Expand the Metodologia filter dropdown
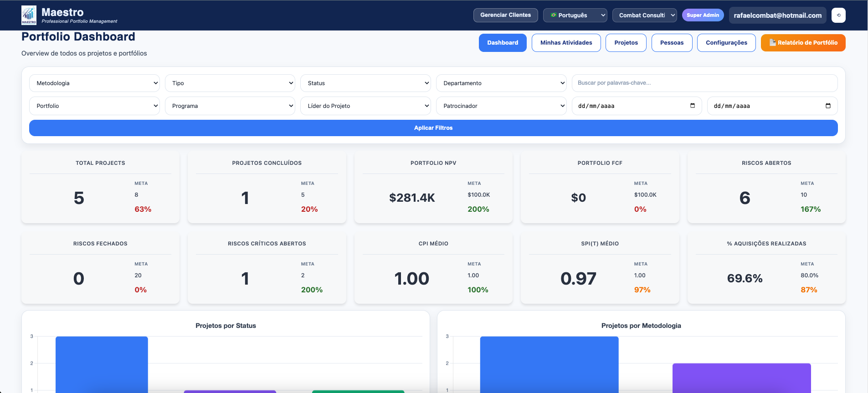This screenshot has width=868, height=393. pos(94,83)
